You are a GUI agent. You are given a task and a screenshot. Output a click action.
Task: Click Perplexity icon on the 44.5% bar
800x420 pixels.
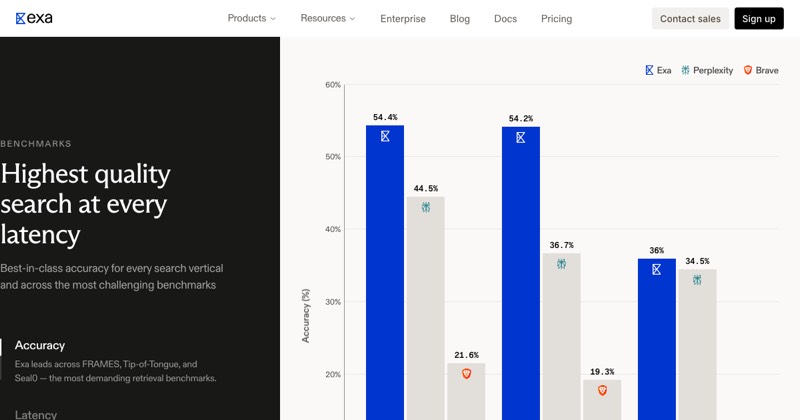click(x=426, y=207)
